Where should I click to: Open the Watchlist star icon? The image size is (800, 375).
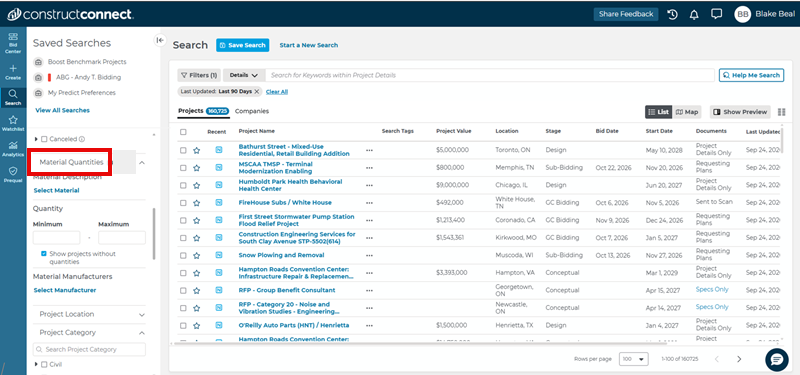click(x=13, y=123)
